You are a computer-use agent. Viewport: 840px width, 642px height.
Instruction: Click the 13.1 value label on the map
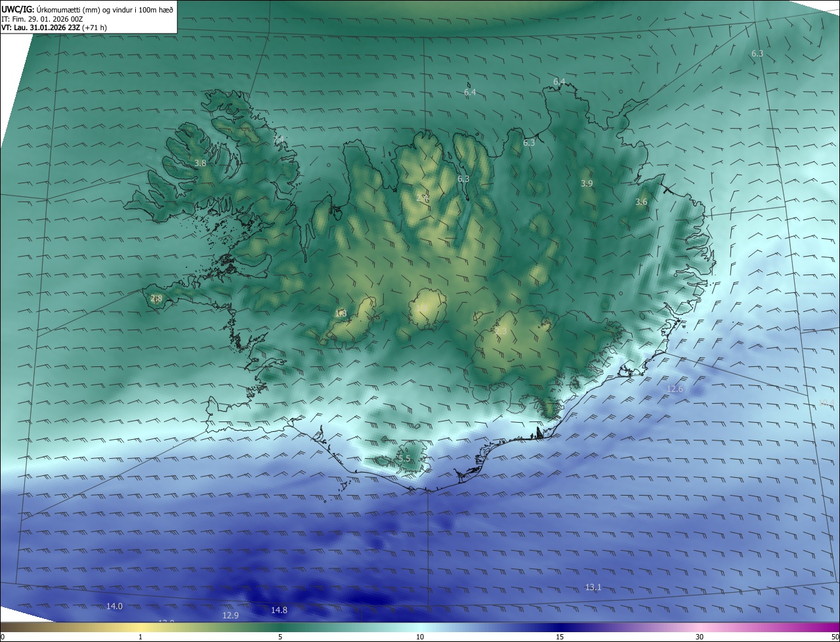(593, 587)
